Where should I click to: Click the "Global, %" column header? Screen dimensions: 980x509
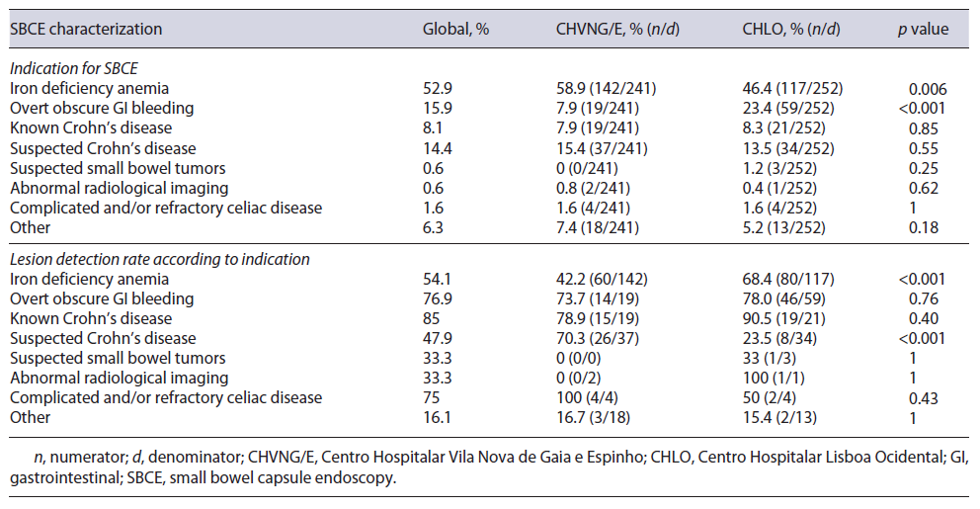pos(456,29)
